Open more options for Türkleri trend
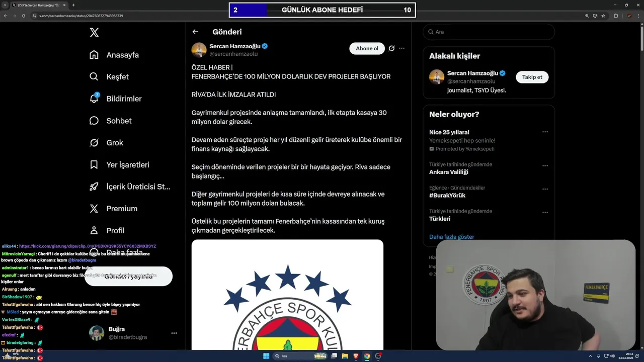644x362 pixels. pos(545,212)
